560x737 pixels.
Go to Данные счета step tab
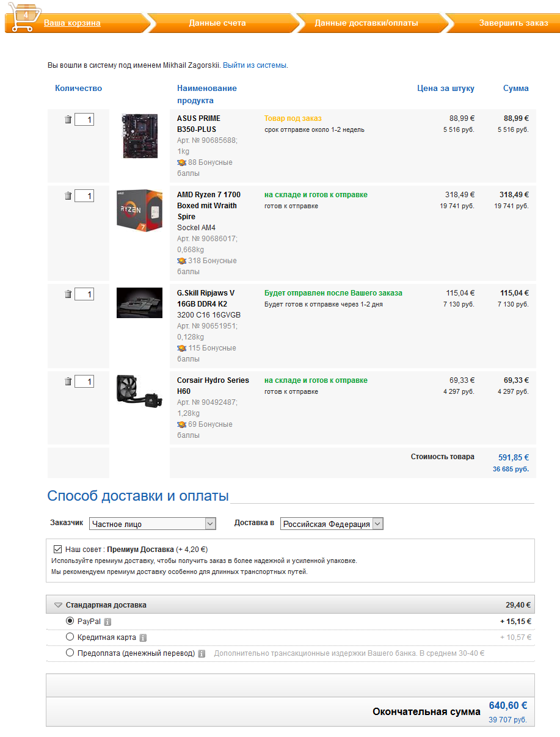(x=217, y=23)
